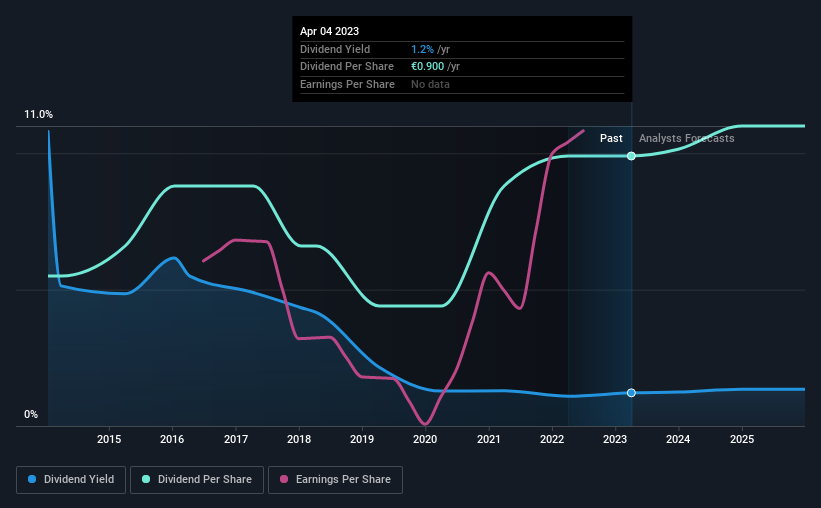Click the 2015 x-axis label
The image size is (821, 508).
(109, 439)
